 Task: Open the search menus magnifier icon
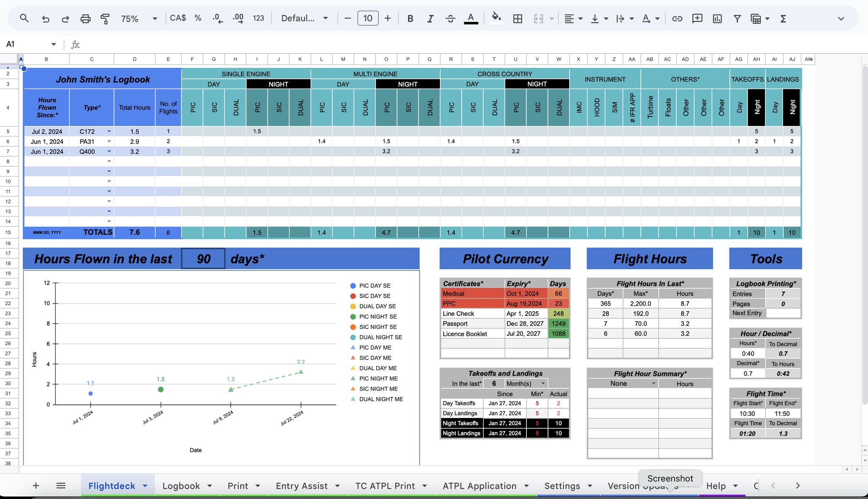tap(24, 18)
